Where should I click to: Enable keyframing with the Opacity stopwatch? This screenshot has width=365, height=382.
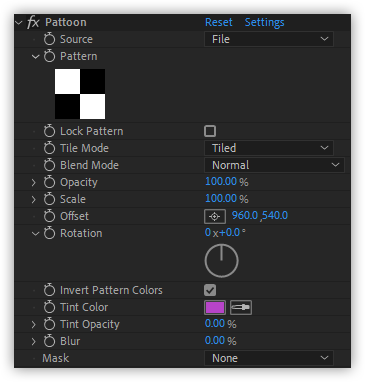(49, 182)
